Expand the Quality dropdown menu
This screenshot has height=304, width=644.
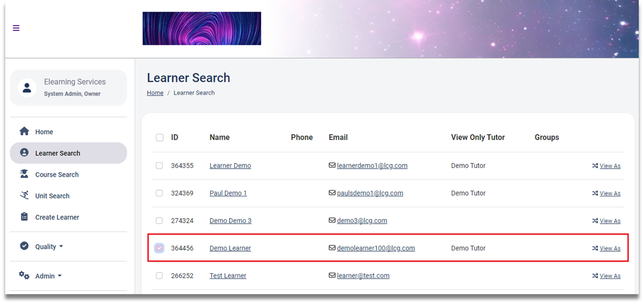click(x=49, y=246)
